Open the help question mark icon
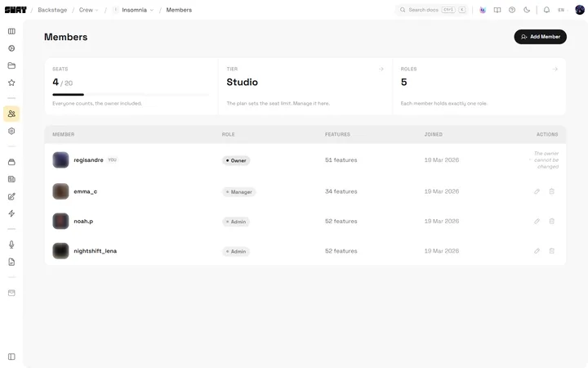The width and height of the screenshot is (588, 368). point(512,10)
